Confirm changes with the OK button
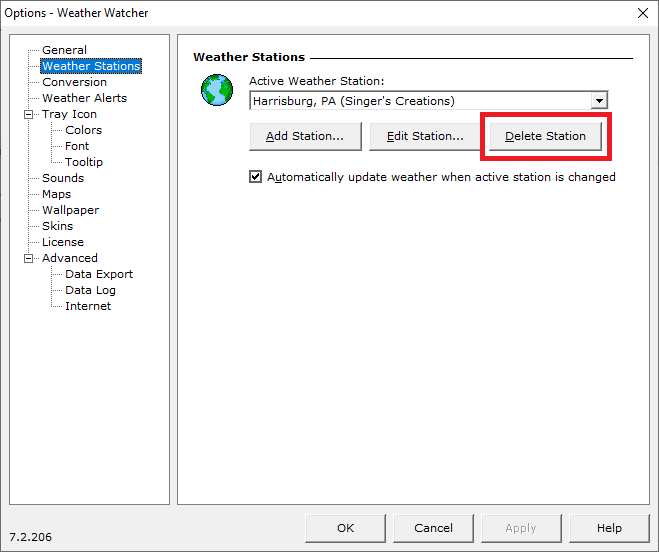The height and width of the screenshot is (552, 659). (x=345, y=528)
